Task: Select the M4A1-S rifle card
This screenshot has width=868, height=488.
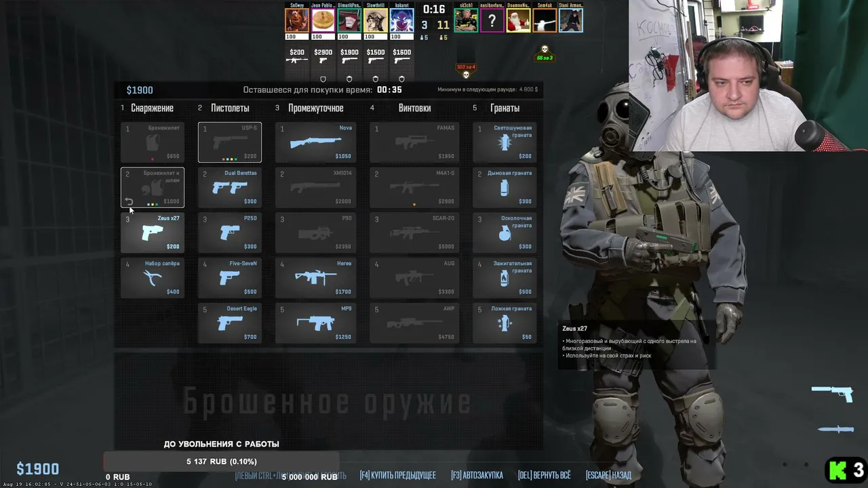Action: (x=414, y=188)
